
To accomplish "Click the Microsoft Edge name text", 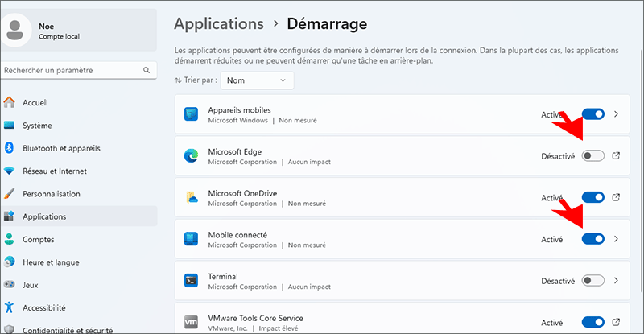I will pyautogui.click(x=234, y=151).
